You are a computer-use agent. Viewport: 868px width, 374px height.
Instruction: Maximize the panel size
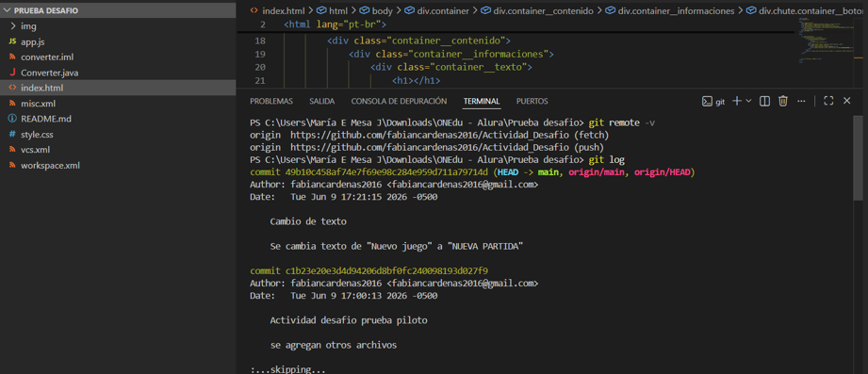[x=828, y=101]
